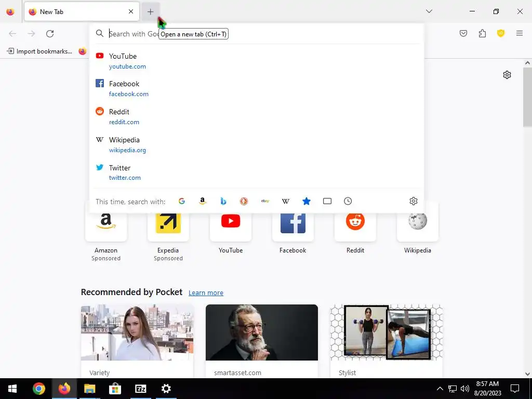The height and width of the screenshot is (399, 532).
Task: Open search settings gear in dropdown
Action: (x=413, y=201)
